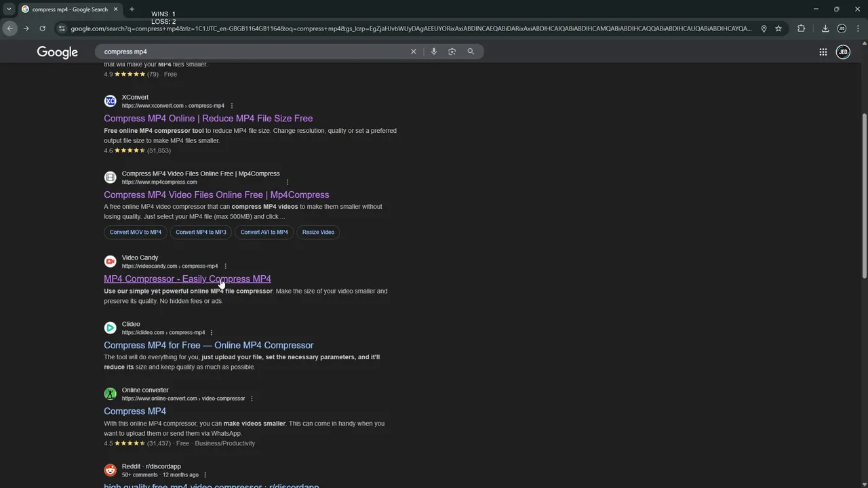This screenshot has height=488, width=868.
Task: Click the compress mp4 browser tab
Action: [x=70, y=9]
